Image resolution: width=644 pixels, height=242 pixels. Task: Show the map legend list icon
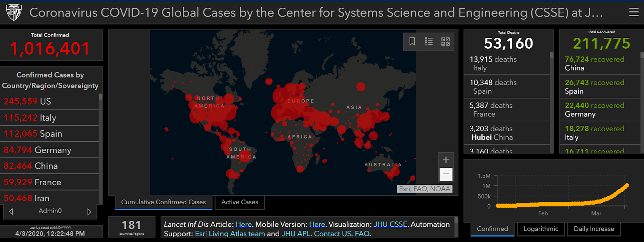point(429,41)
